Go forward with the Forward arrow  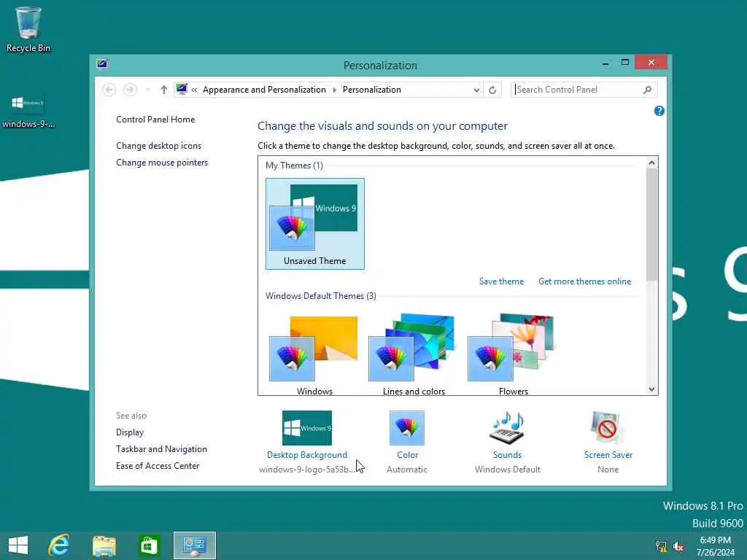click(x=130, y=90)
